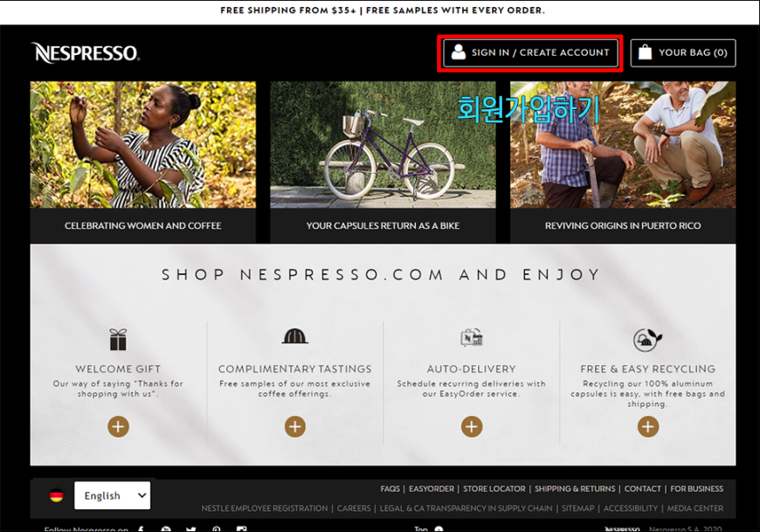The image size is (760, 532).
Task: Expand the Complimentary Tastings plus button
Action: [294, 427]
